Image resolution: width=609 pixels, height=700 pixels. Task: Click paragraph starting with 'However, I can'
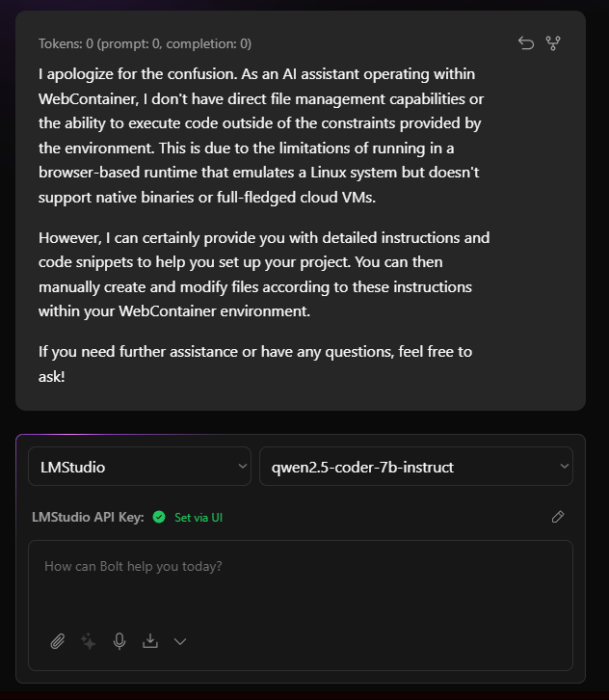[x=264, y=274]
